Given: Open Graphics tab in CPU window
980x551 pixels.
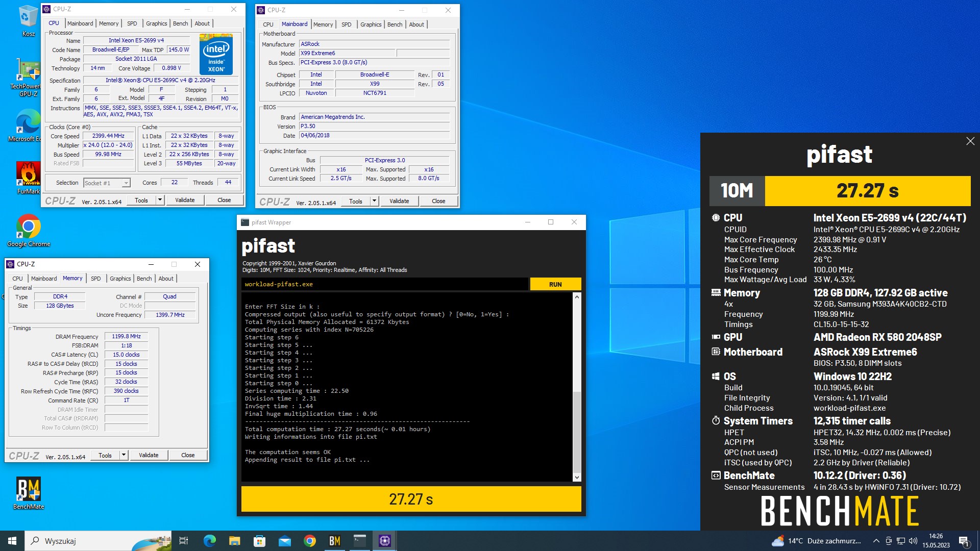Looking at the screenshot, I should (x=156, y=23).
